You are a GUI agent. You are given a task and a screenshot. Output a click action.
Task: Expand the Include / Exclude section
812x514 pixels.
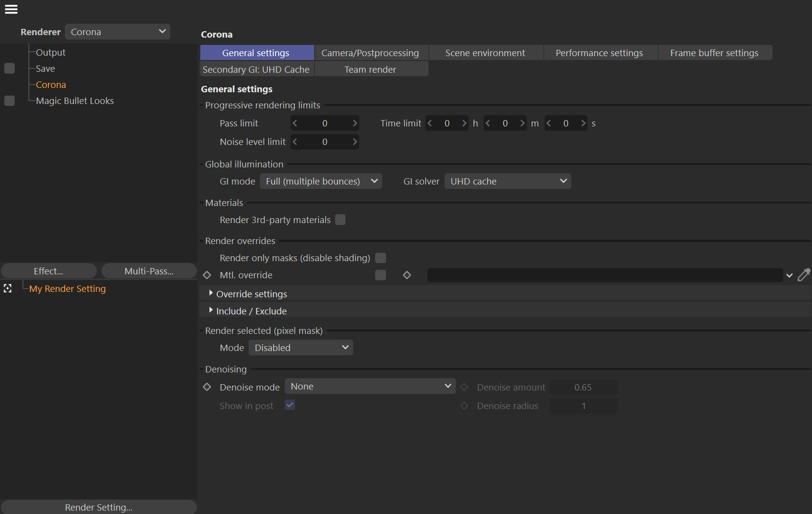point(211,310)
